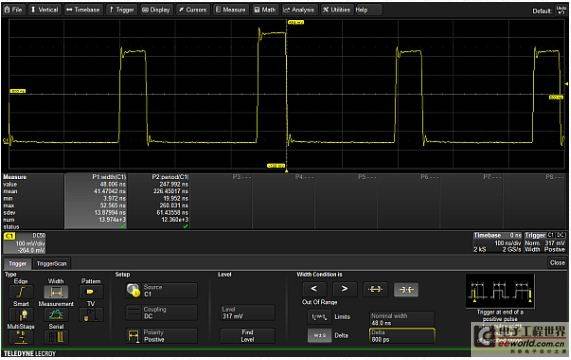Select the P1 width(C1) measurement column
The image size is (571, 360).
(x=95, y=201)
